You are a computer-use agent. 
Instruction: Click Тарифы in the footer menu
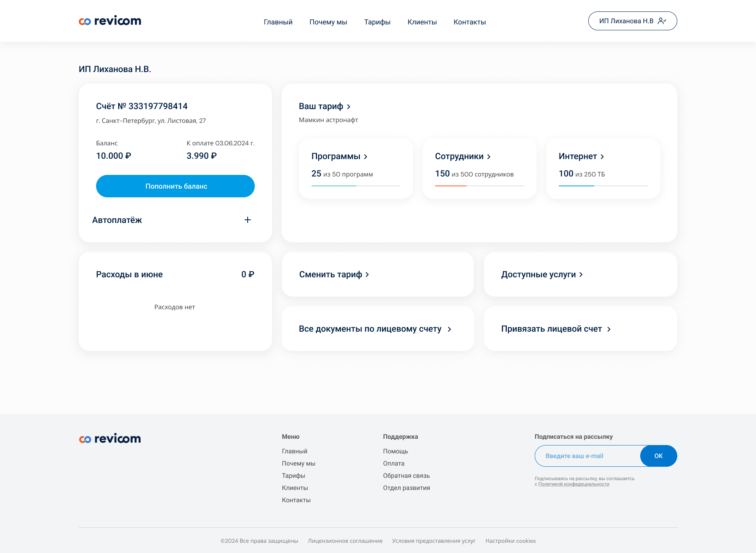click(x=293, y=475)
